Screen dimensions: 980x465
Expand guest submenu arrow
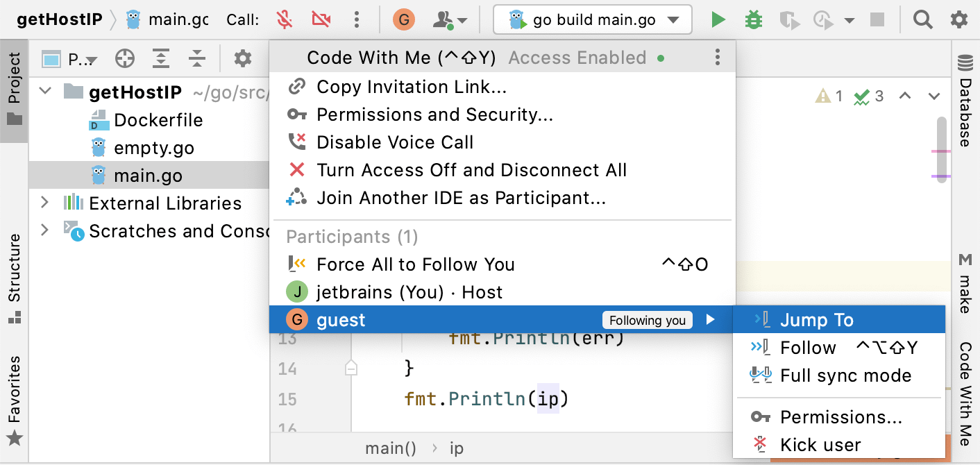click(x=710, y=320)
